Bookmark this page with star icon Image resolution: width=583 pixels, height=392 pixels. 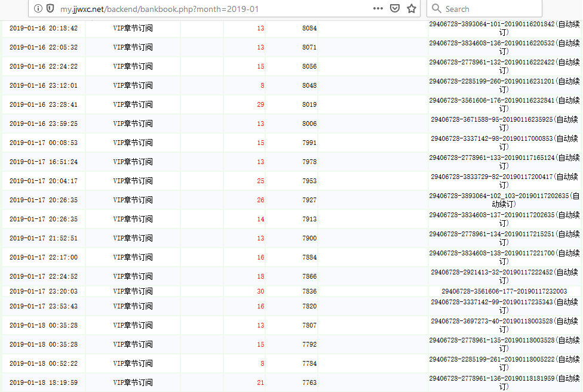coord(411,8)
